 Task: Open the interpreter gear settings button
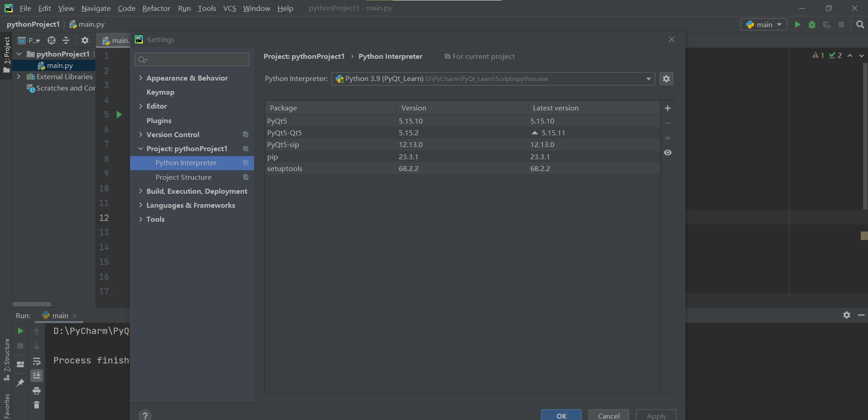[x=666, y=79]
